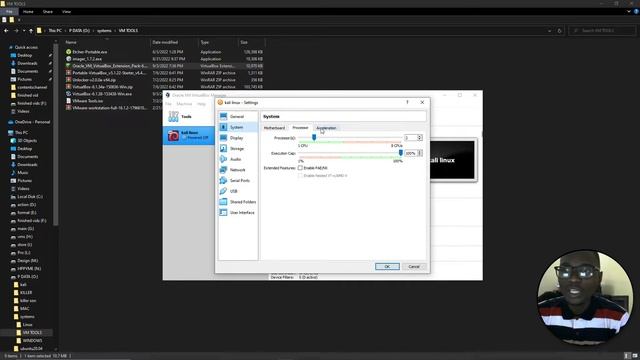Open 3D Objects under This PC
The width and height of the screenshot is (640, 360).
27,140
